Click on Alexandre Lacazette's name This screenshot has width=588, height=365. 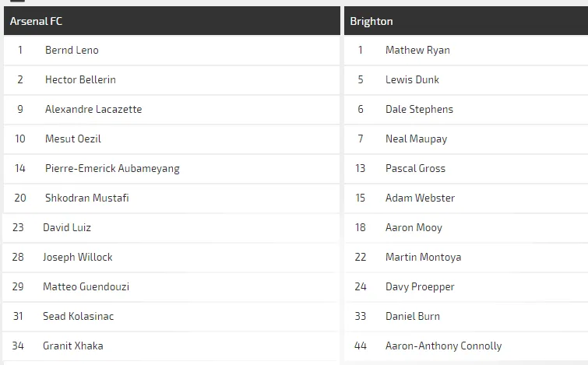click(93, 110)
